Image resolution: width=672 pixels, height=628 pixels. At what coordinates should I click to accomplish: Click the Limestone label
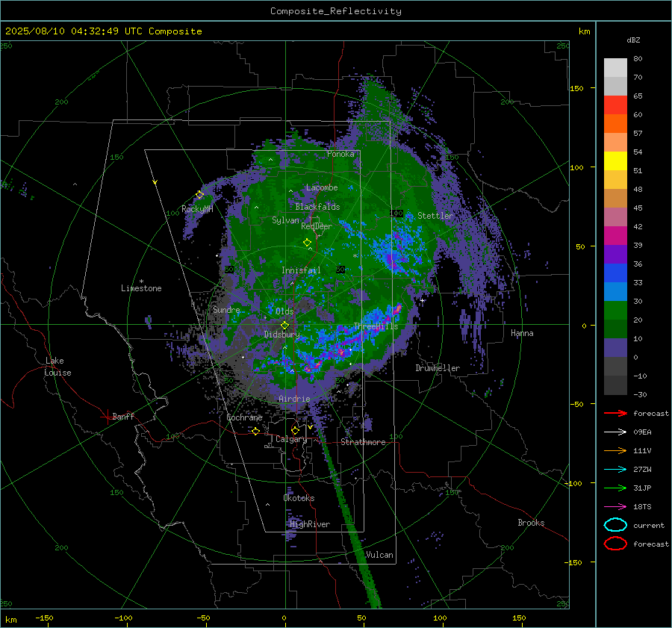point(141,288)
